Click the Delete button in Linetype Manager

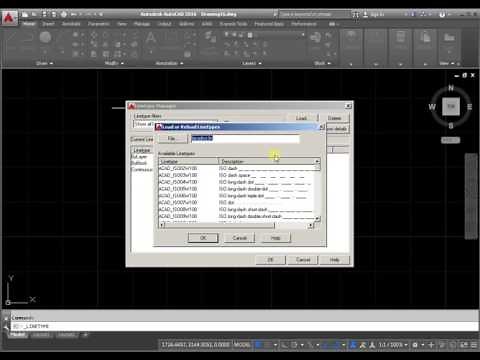pos(334,118)
